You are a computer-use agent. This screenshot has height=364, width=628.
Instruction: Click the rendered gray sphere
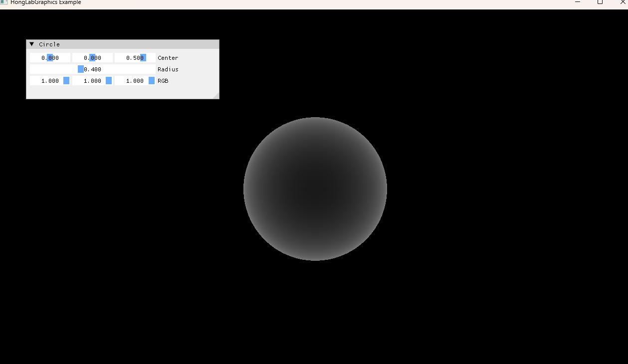click(x=315, y=189)
